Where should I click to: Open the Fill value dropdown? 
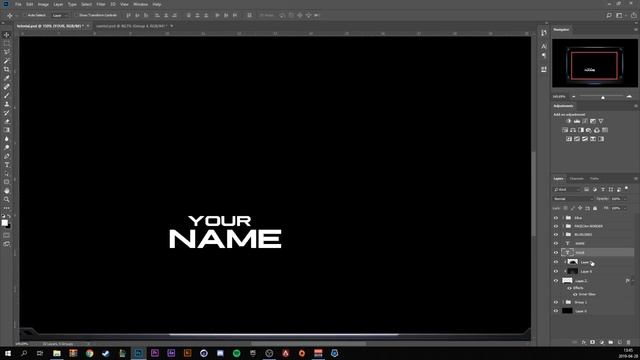point(625,208)
